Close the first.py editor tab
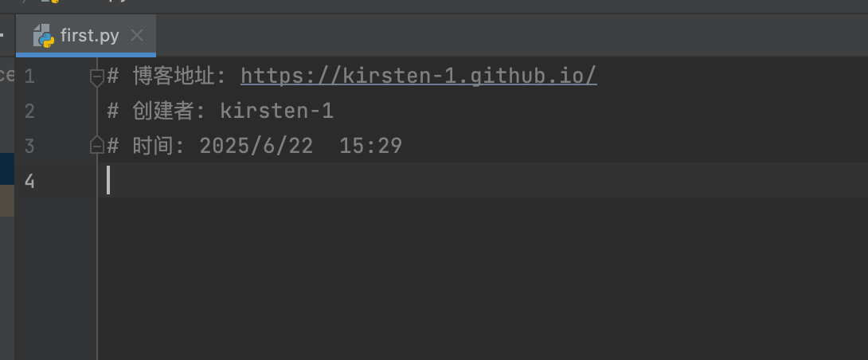The image size is (868, 360). tap(137, 36)
